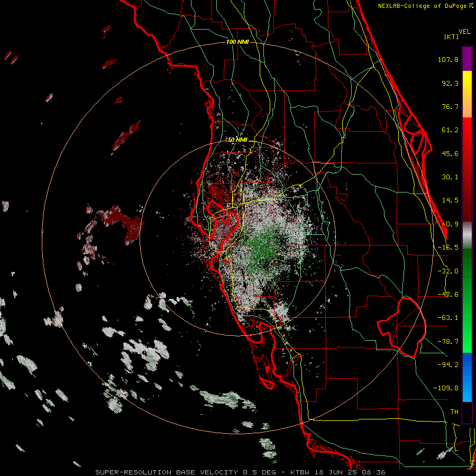
Task: Click the -47.6 velocity scale value
Action: [x=448, y=295]
